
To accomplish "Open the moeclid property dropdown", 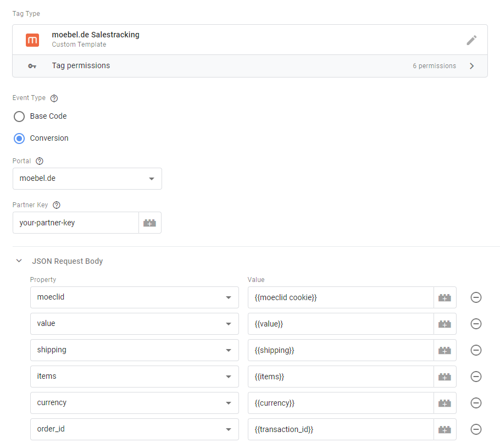I will click(x=135, y=297).
